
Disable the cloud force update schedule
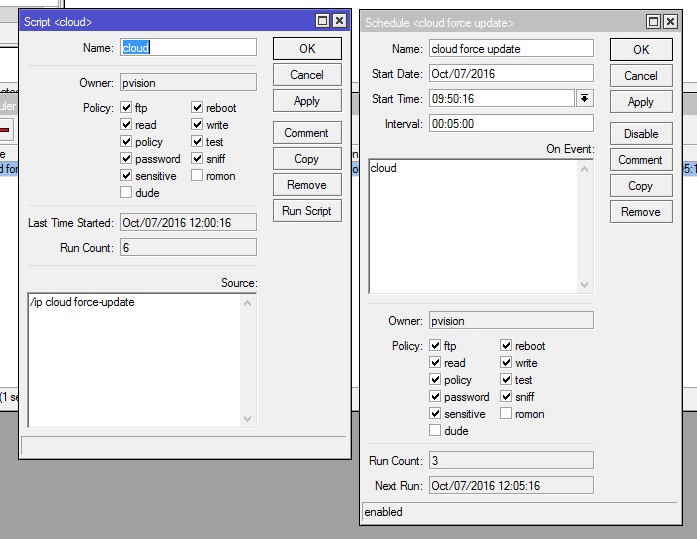click(641, 134)
